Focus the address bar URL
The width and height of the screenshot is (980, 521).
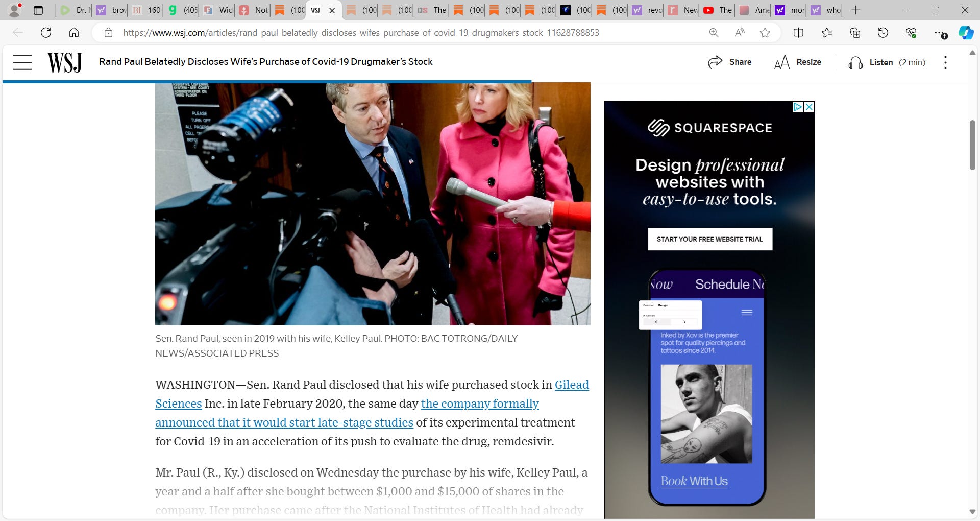pyautogui.click(x=361, y=33)
